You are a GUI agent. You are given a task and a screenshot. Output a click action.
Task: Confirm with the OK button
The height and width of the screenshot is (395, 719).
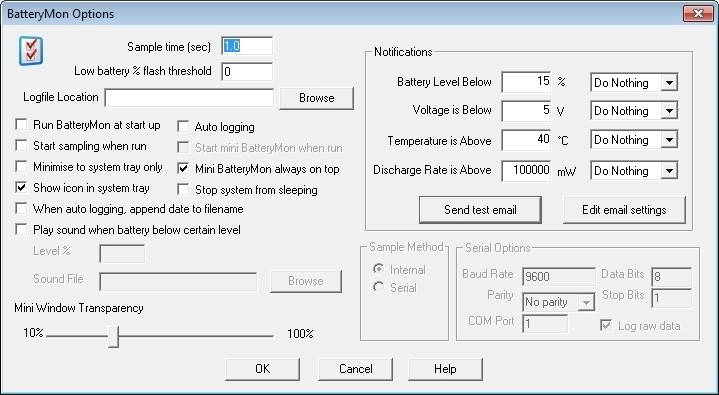(x=262, y=369)
